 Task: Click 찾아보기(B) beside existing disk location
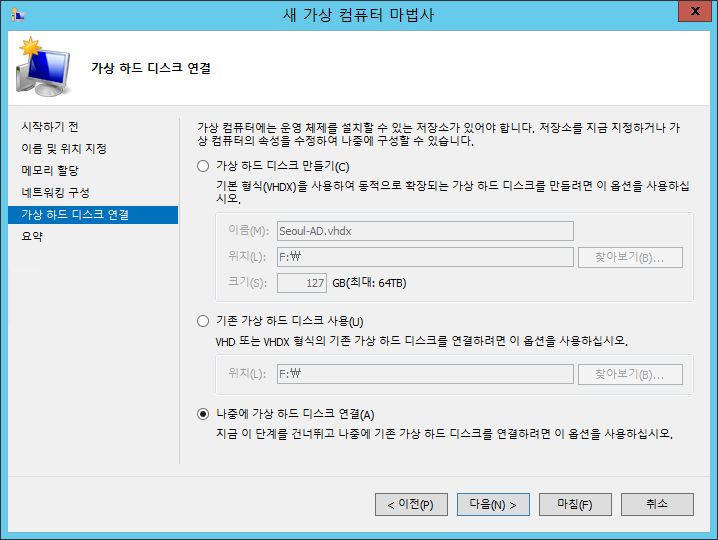coord(630,374)
